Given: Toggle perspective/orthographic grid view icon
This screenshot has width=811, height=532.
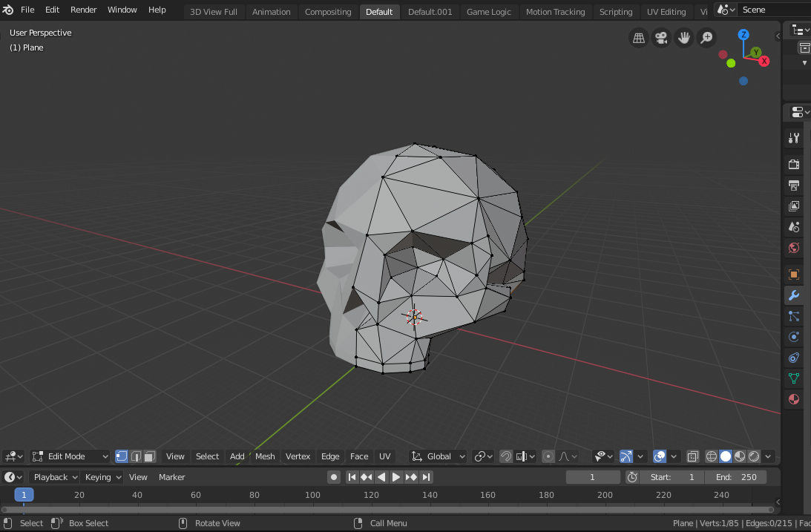Looking at the screenshot, I should tap(638, 38).
